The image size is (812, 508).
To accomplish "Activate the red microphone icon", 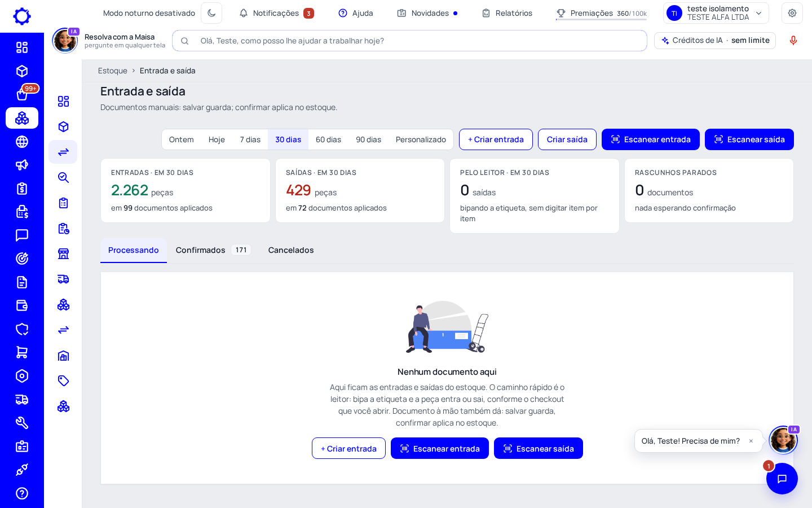I will 793,41.
